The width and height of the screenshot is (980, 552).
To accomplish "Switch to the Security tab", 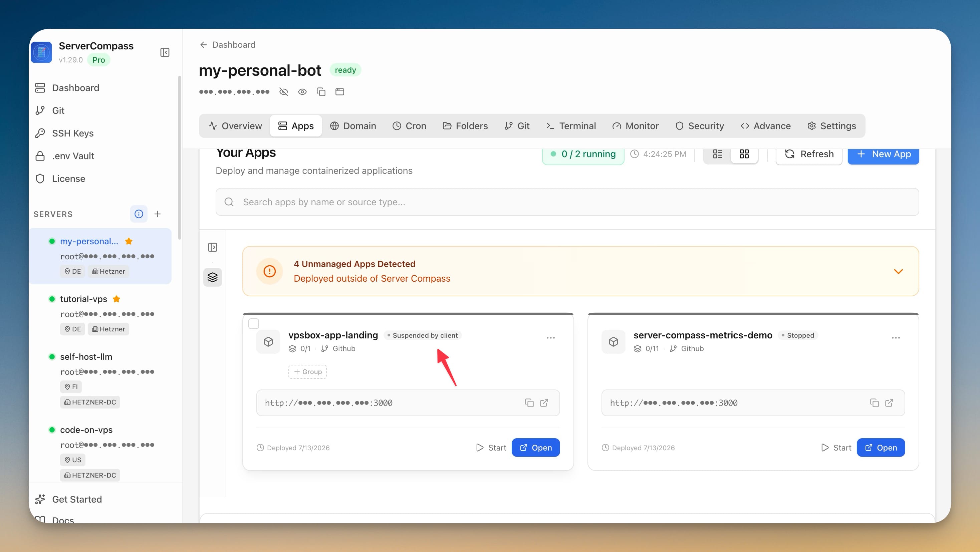I will click(700, 126).
